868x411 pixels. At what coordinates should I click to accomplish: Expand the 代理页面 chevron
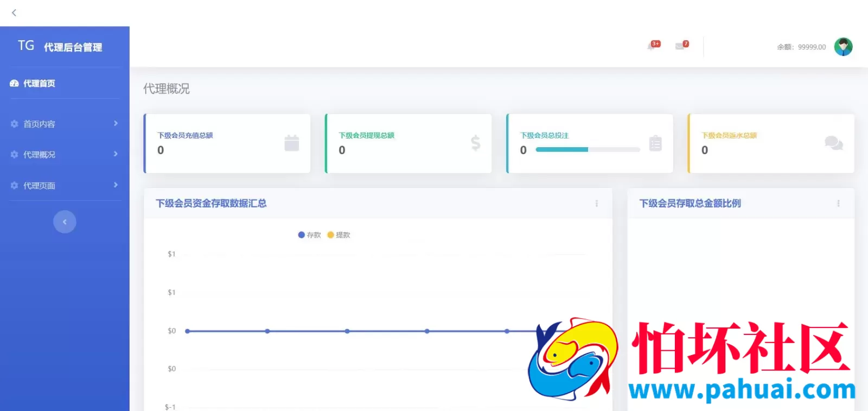click(116, 185)
